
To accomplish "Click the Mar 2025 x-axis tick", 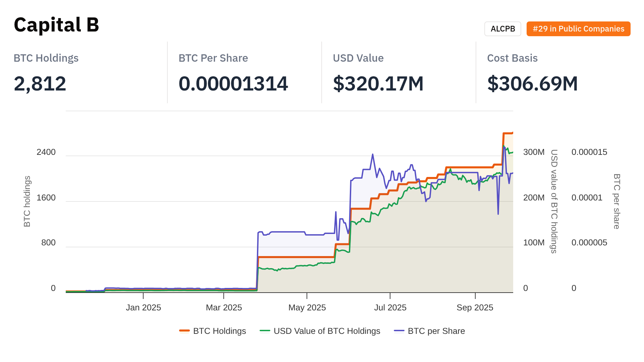I will point(224,307).
